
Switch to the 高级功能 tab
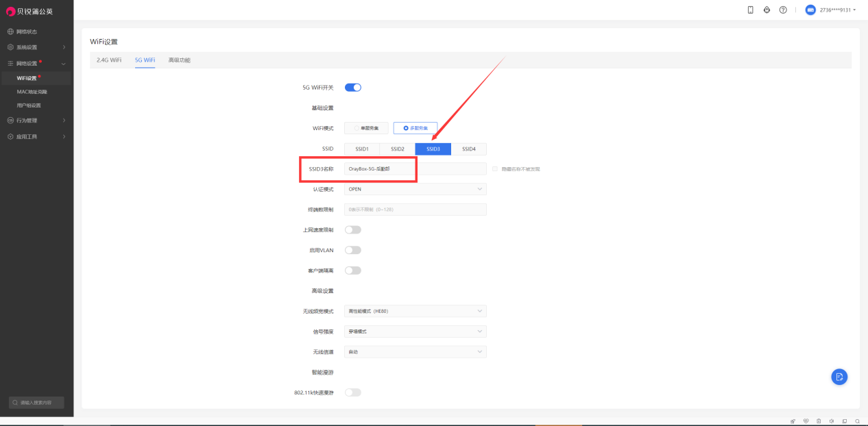(180, 60)
